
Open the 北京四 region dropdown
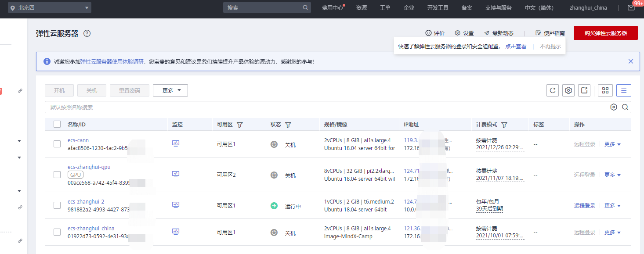50,8
